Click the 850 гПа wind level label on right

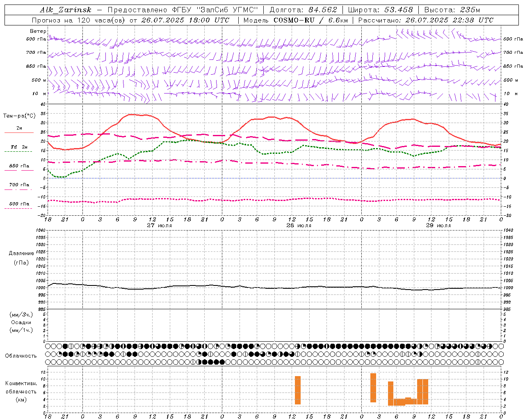coord(513,66)
